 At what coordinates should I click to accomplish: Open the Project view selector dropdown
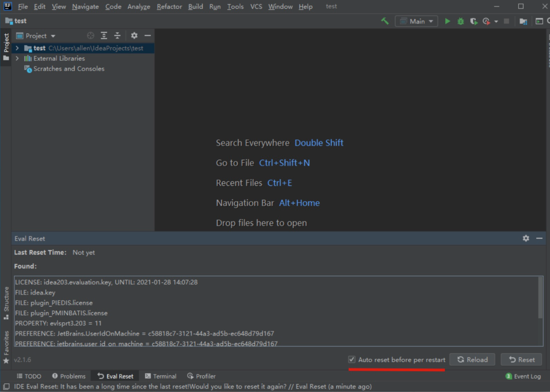tap(36, 36)
